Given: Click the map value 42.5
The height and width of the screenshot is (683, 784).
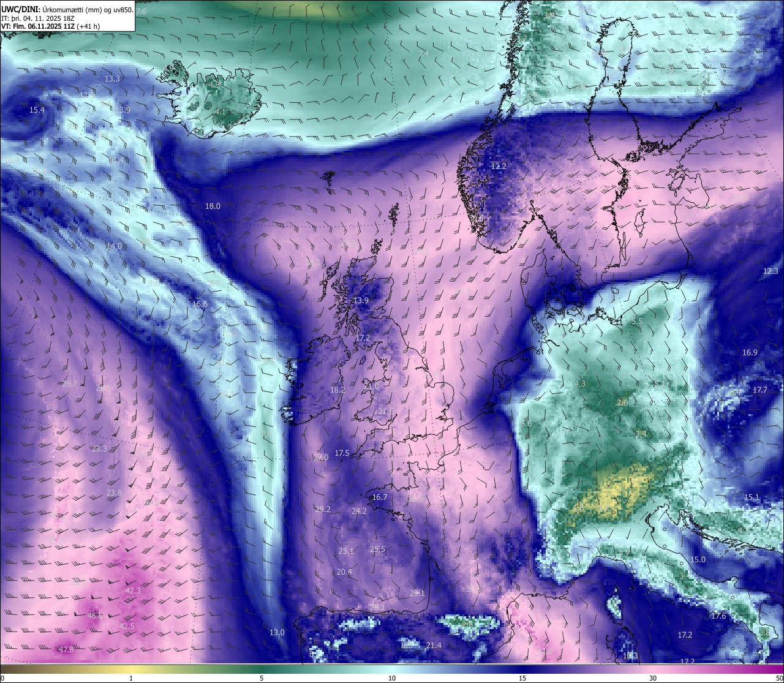Looking at the screenshot, I should (x=127, y=627).
